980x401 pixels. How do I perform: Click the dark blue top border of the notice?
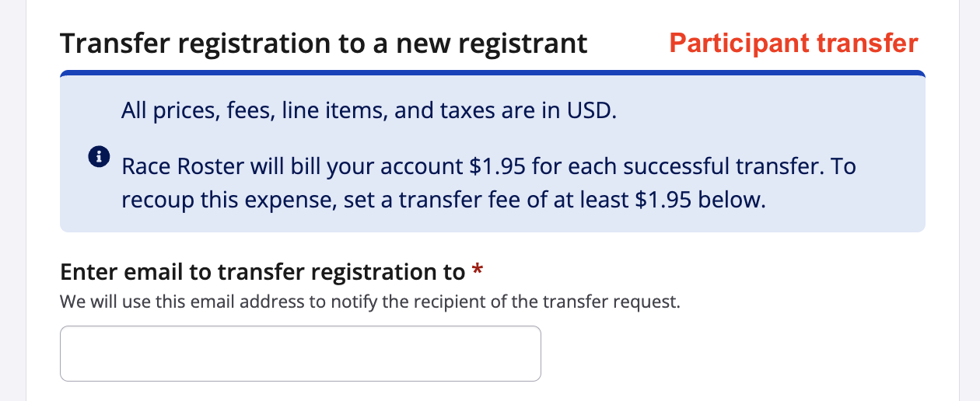(492, 74)
